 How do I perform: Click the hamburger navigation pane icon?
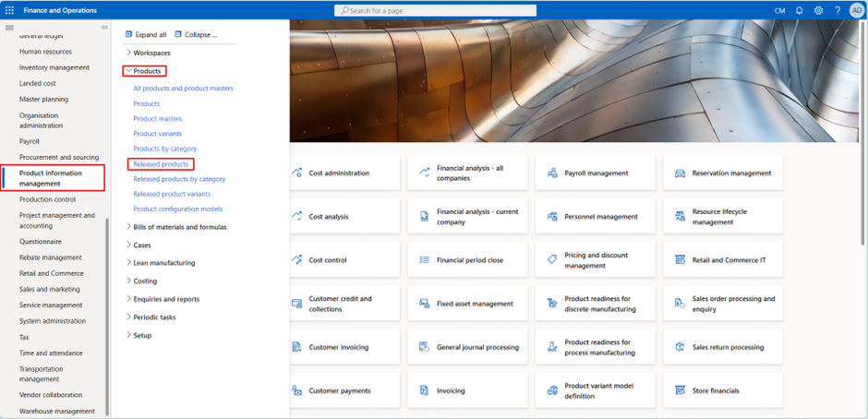(9, 28)
